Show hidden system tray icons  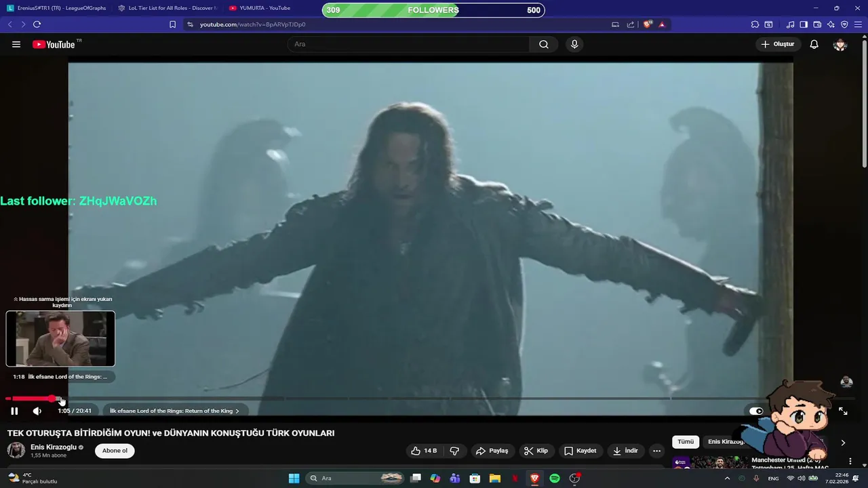click(x=727, y=479)
